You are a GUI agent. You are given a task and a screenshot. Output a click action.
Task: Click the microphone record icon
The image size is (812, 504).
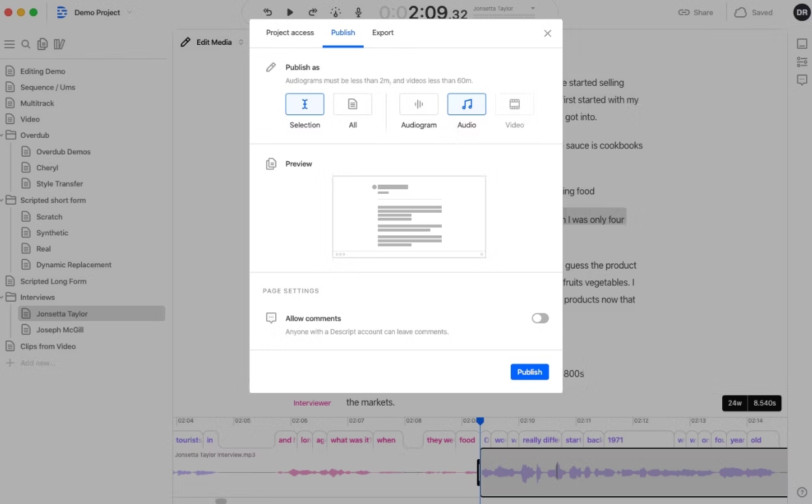tap(358, 12)
